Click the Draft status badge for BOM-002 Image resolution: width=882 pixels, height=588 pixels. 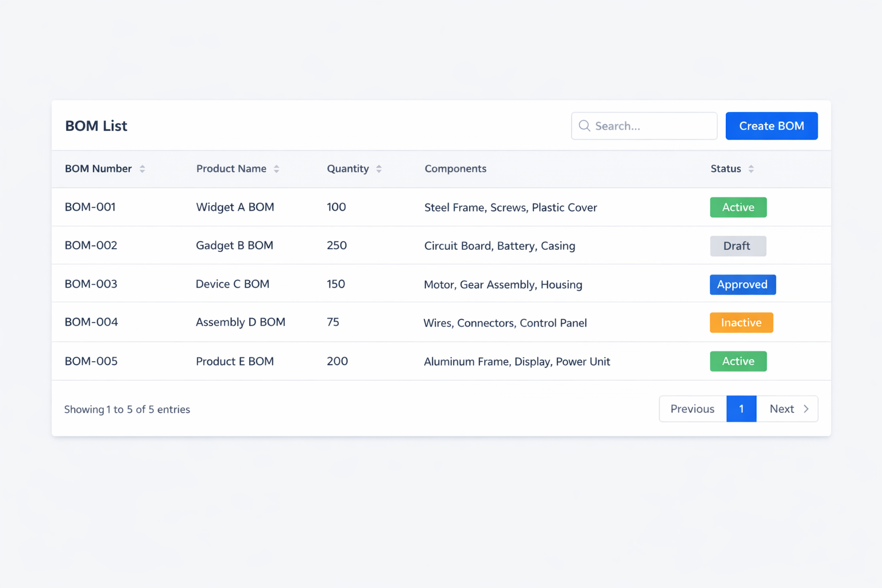coord(737,246)
